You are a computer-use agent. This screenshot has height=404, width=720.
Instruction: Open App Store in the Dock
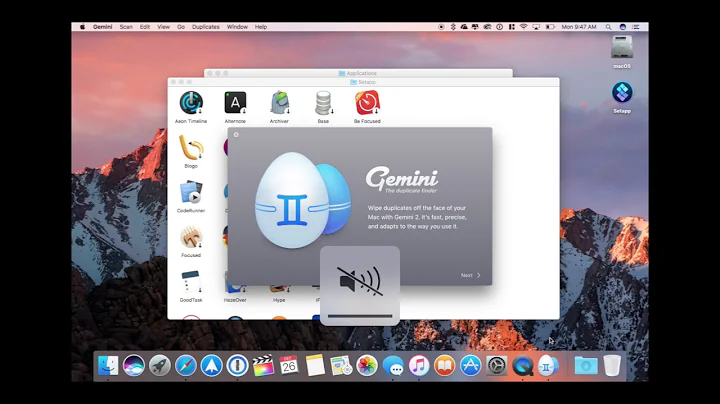(471, 365)
